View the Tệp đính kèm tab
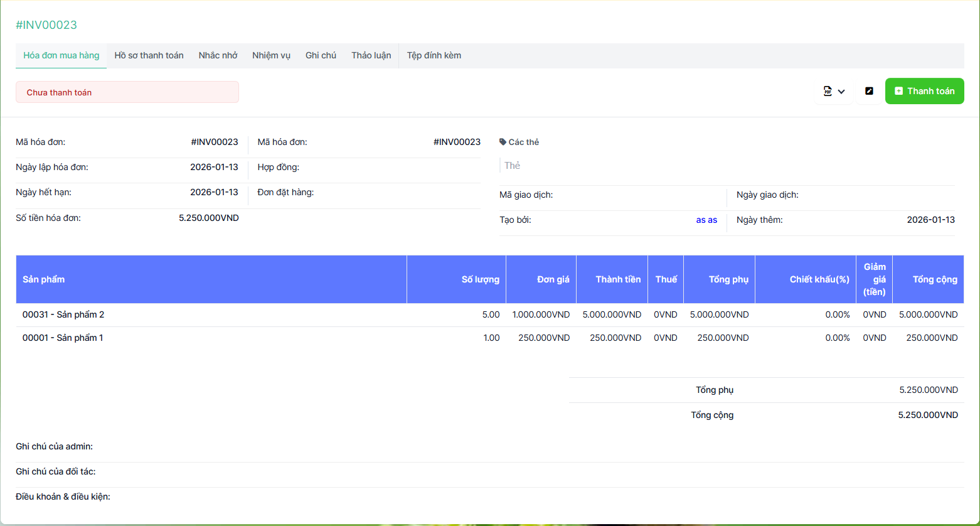This screenshot has width=980, height=526. 434,56
